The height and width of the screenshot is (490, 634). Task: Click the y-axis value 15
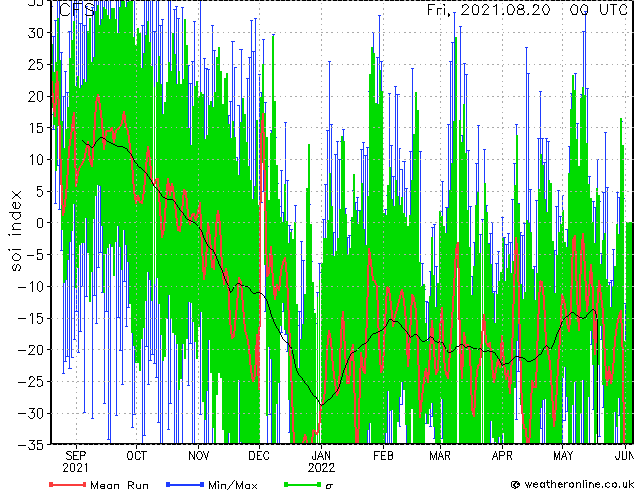point(36,128)
